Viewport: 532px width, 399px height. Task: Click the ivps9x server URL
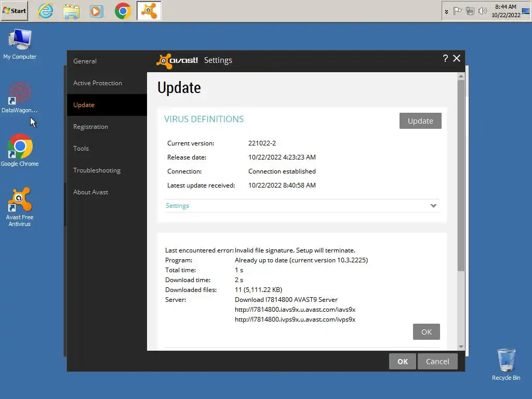(295, 320)
